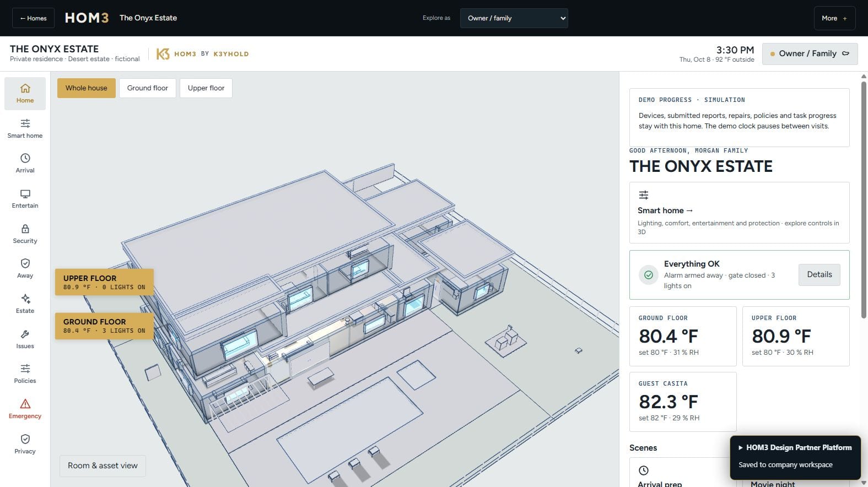Screen dimensions: 868x487
Task: Click the clock icon on Arrival prep scene
Action: [643, 470]
